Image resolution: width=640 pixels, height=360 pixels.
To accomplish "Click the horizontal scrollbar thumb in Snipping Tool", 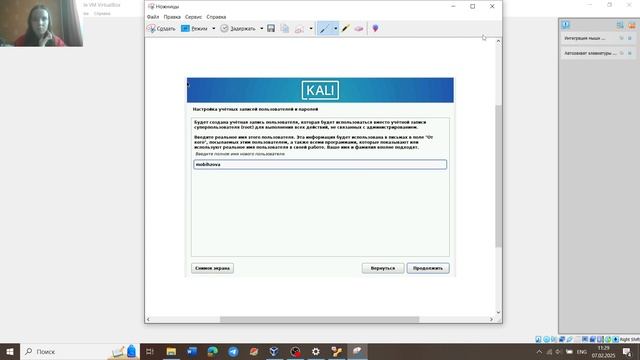I will pos(320,319).
